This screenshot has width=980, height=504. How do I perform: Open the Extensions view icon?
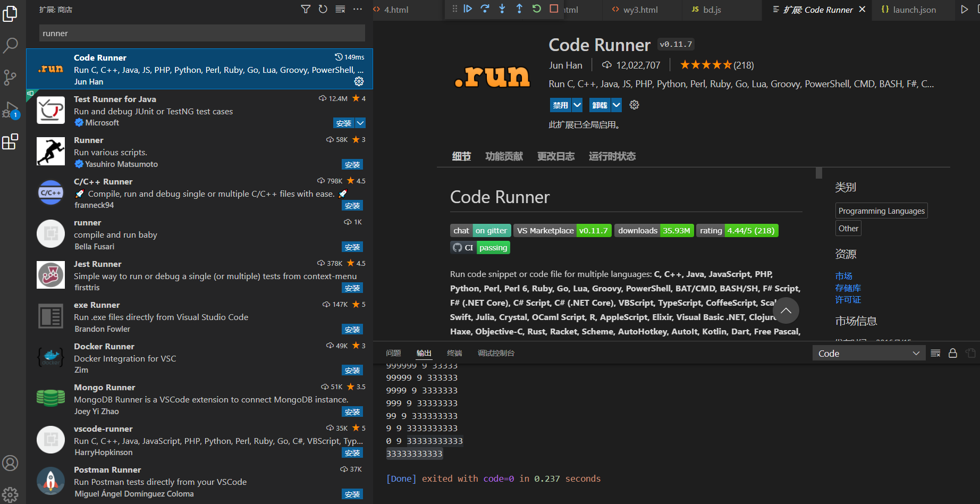10,142
